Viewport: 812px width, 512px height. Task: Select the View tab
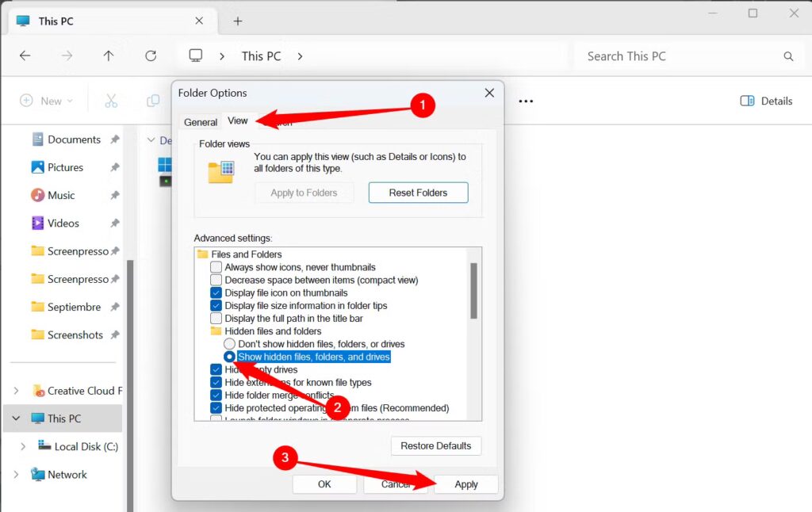pyautogui.click(x=238, y=121)
